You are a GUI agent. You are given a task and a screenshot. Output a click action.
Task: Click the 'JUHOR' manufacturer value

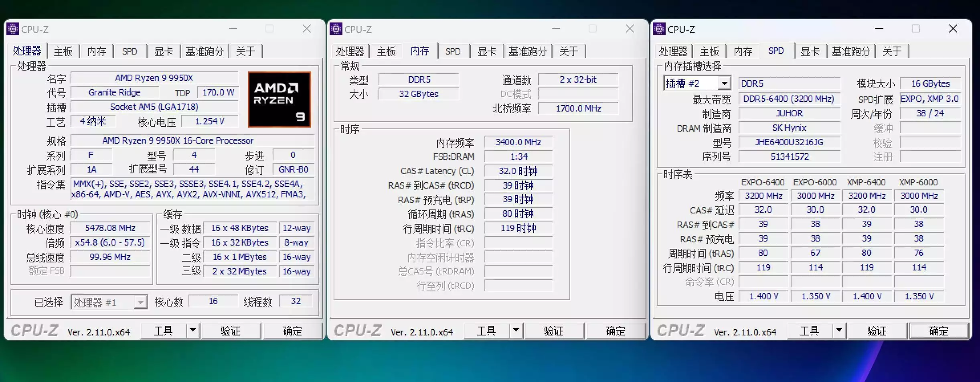tap(789, 113)
